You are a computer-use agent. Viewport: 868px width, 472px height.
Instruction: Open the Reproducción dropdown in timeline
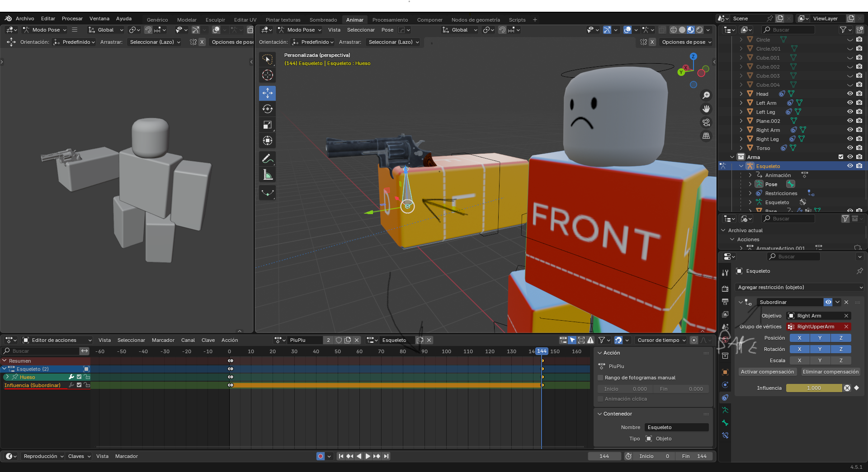tap(43, 456)
